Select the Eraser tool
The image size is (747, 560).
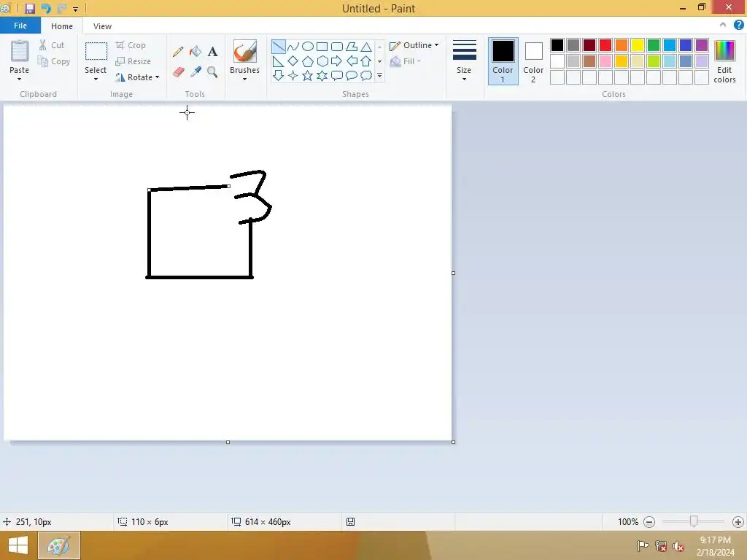point(178,72)
